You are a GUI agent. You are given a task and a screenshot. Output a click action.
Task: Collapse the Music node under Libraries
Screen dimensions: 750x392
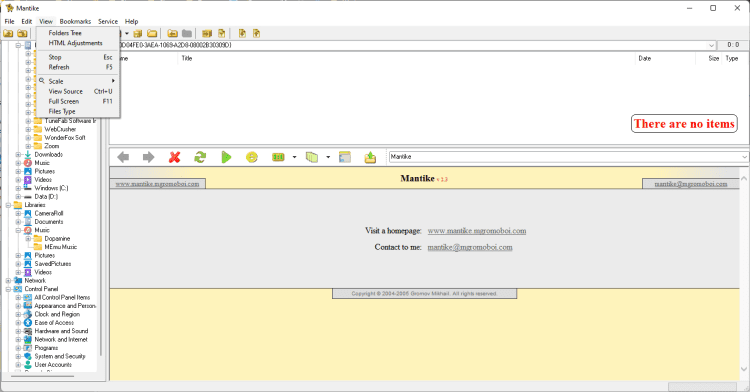pos(18,230)
